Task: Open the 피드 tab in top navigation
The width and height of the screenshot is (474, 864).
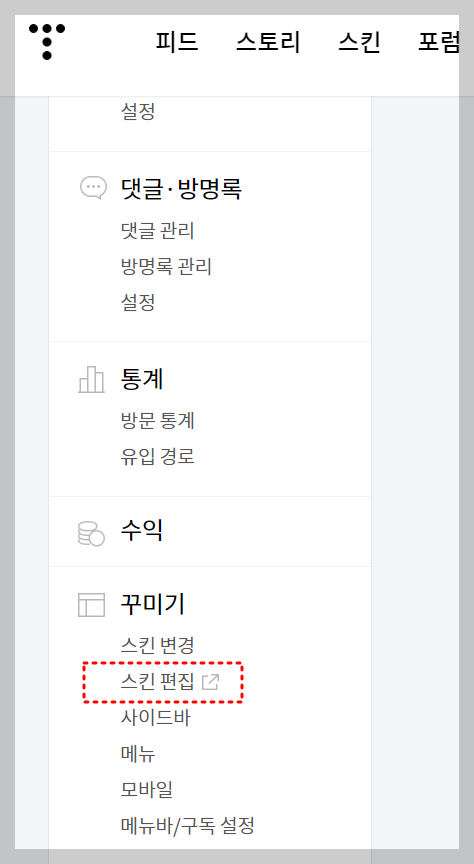Action: (x=176, y=42)
